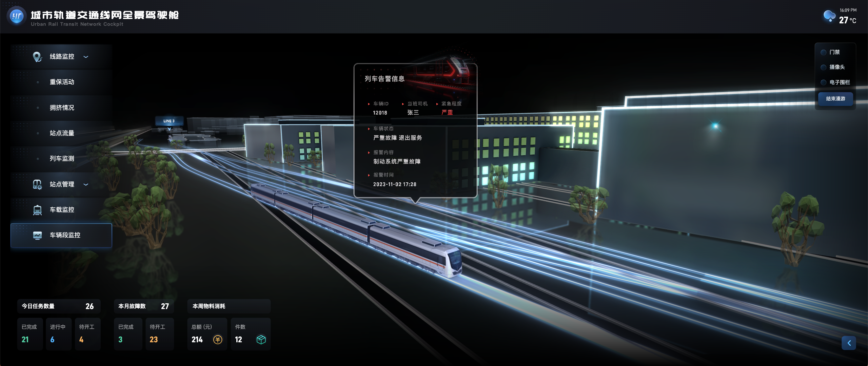This screenshot has width=868, height=366.
Task: Click the depot monitoring chart icon
Action: coord(37,235)
